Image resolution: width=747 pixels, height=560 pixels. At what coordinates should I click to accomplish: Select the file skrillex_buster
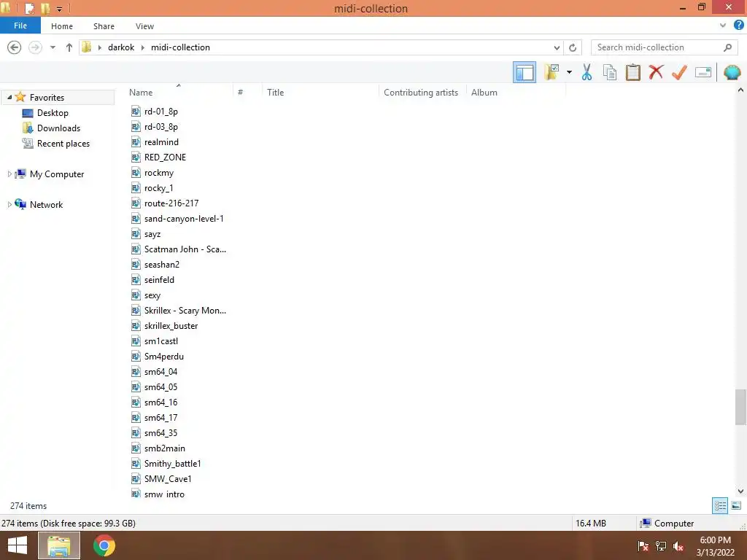pyautogui.click(x=171, y=326)
